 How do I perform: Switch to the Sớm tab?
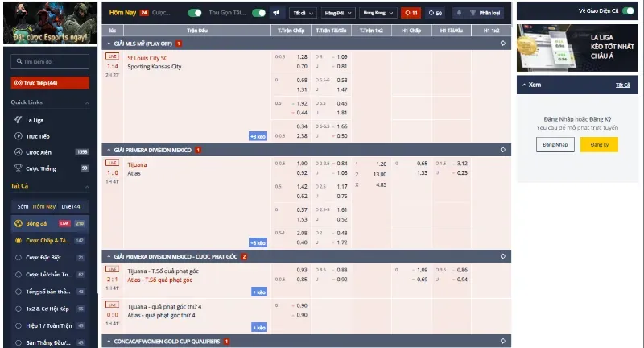[x=23, y=207]
